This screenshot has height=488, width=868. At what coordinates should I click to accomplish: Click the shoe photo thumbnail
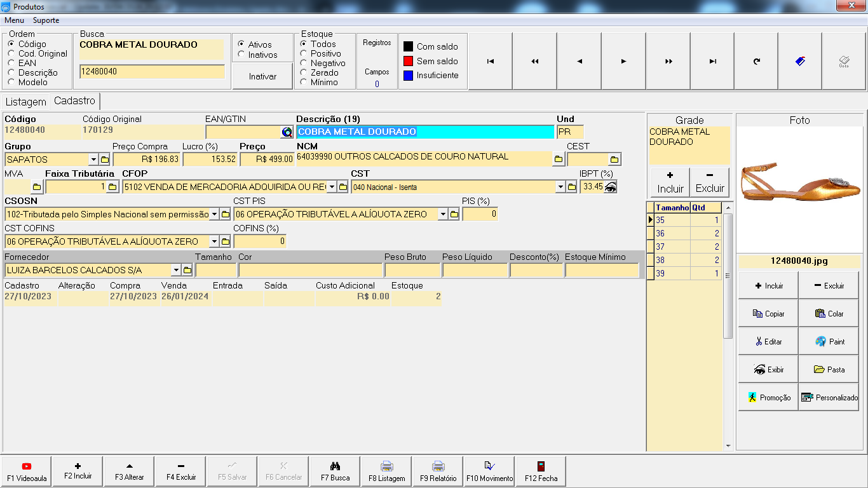point(799,184)
